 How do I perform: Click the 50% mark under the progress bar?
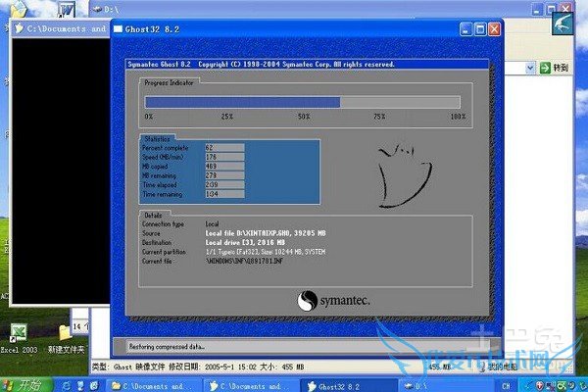point(304,117)
